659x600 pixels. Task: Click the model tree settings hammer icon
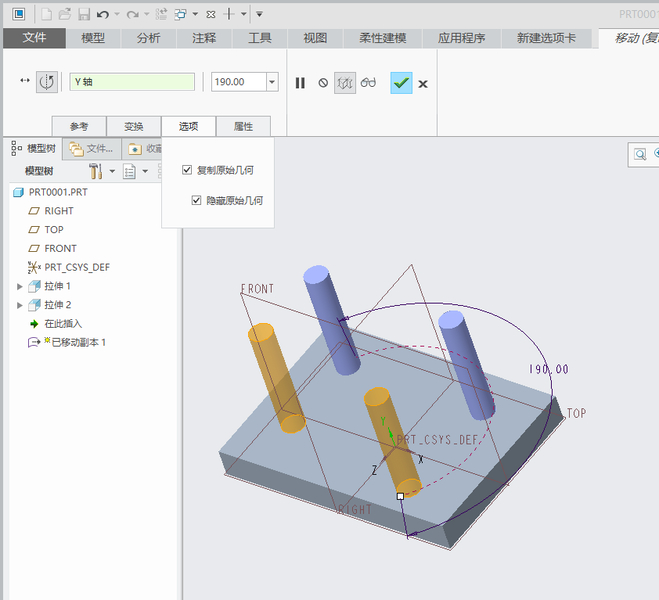pyautogui.click(x=96, y=171)
